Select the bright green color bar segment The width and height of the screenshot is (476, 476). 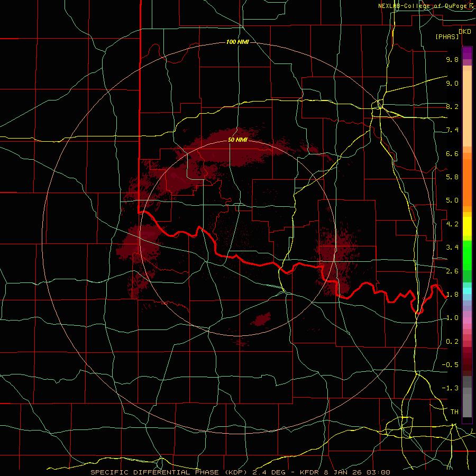click(x=467, y=255)
